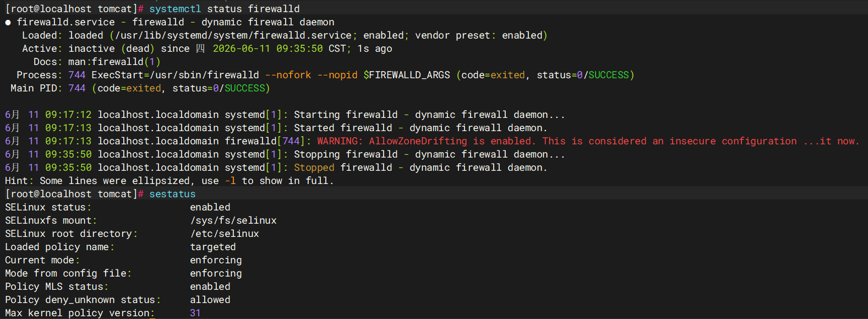
Task: Click the sestatus command text
Action: 172,194
